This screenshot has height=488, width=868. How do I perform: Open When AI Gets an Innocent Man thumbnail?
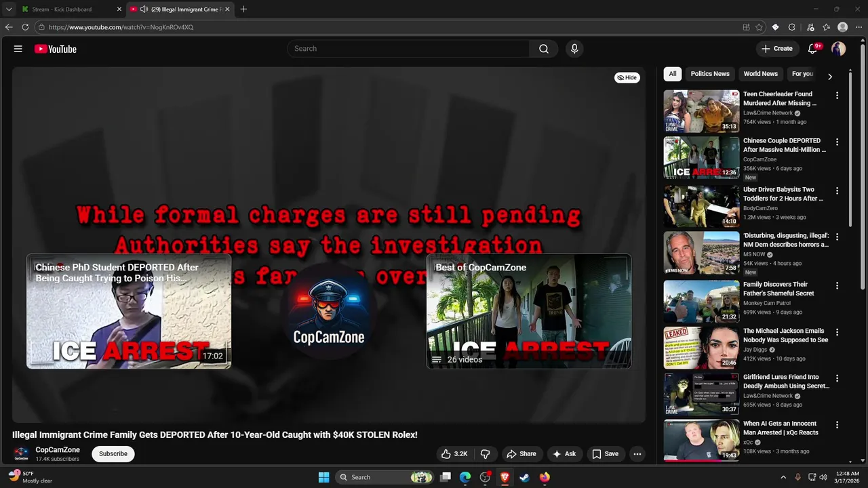(x=701, y=440)
